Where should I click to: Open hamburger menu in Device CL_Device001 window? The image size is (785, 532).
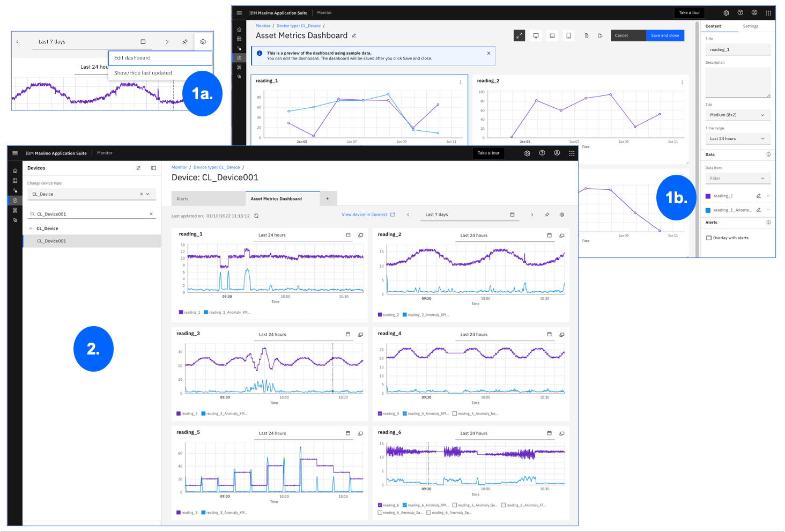click(x=15, y=153)
